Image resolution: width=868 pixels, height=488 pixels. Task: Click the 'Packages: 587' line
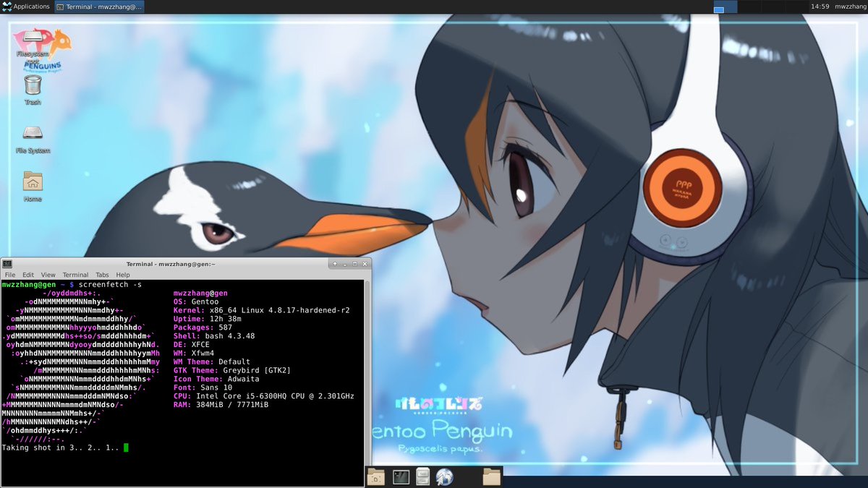203,328
